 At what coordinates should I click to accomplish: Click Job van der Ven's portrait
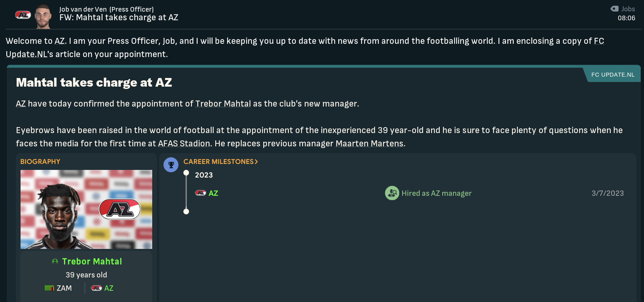coord(43,17)
